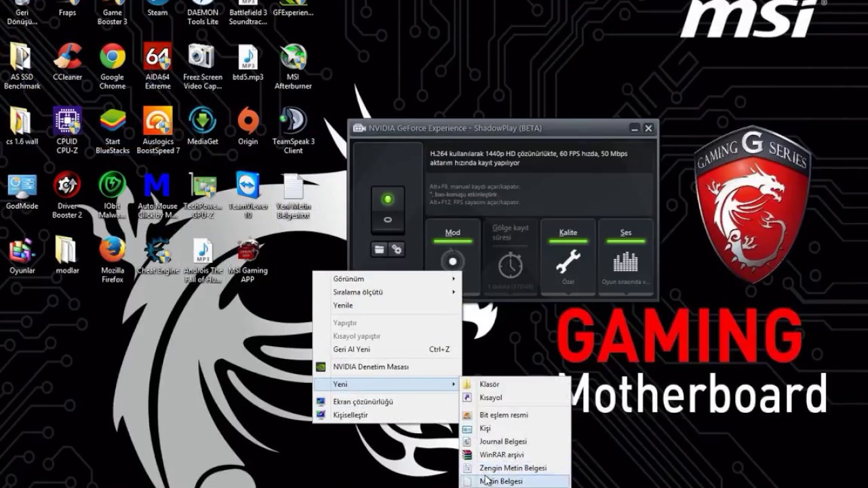Select AS SSD Benchmark icon
Viewport: 868px width, 488px height.
coord(22,66)
